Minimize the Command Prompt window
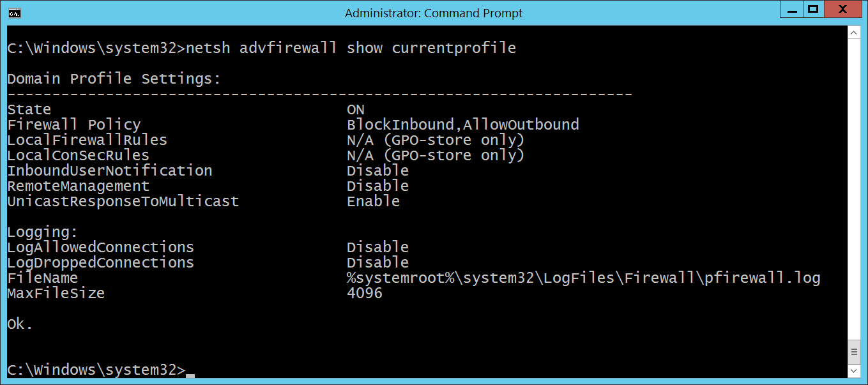The width and height of the screenshot is (868, 385). click(790, 10)
